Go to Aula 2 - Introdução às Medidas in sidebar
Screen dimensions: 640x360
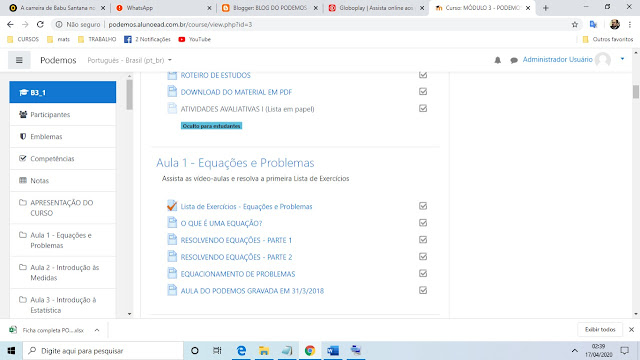click(63, 273)
